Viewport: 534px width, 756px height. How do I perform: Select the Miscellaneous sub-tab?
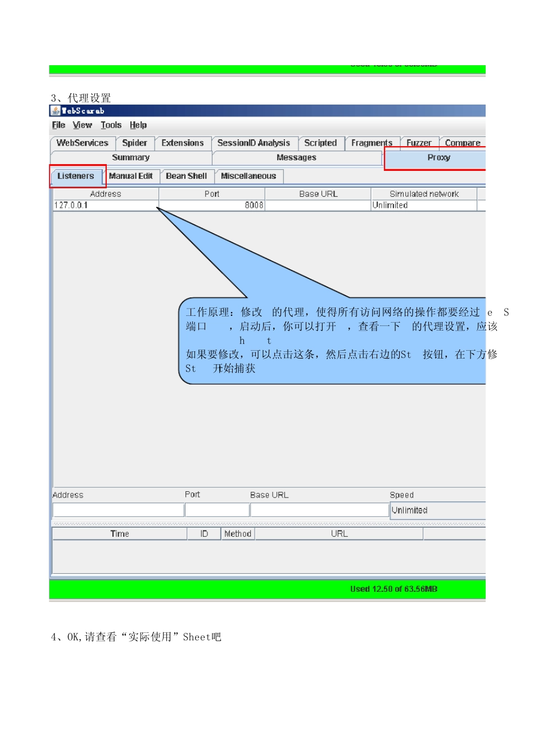[248, 176]
